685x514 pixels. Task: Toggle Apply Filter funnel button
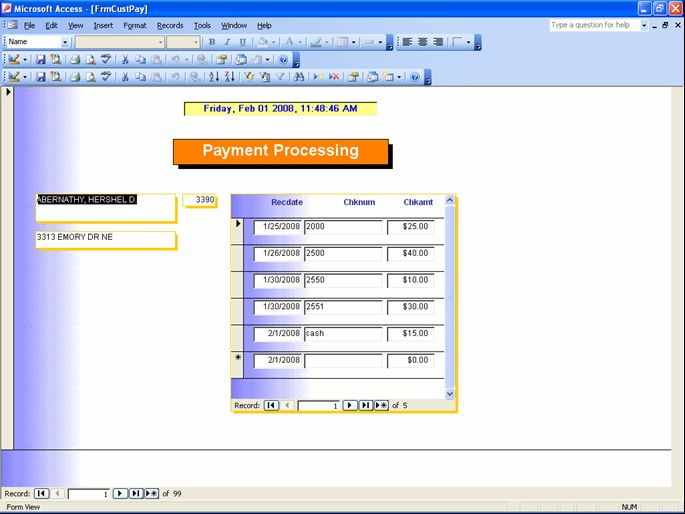(280, 77)
